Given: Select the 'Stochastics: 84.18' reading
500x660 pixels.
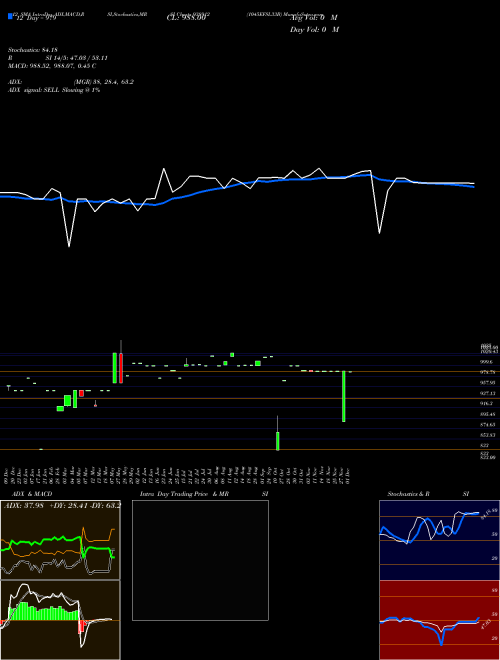Looking at the screenshot, I should (x=32, y=50).
